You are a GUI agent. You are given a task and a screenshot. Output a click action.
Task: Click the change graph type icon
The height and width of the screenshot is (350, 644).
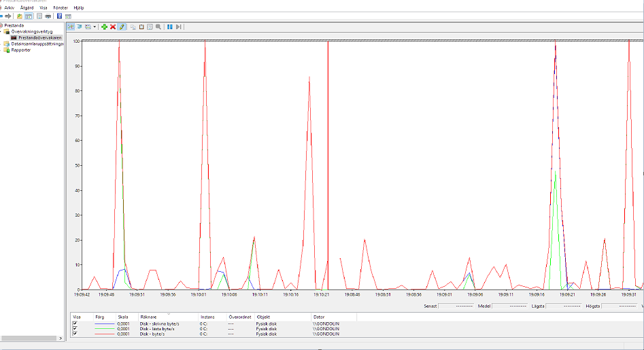88,27
